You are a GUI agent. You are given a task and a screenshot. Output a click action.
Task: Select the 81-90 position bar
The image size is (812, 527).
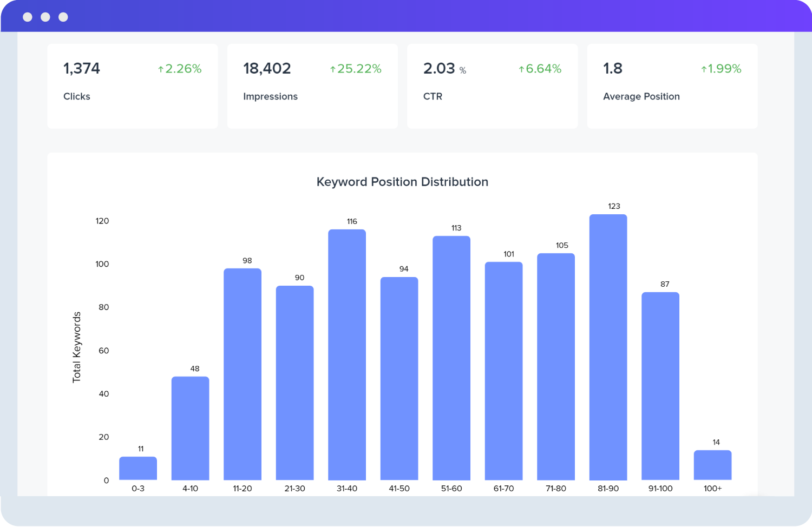(608, 347)
